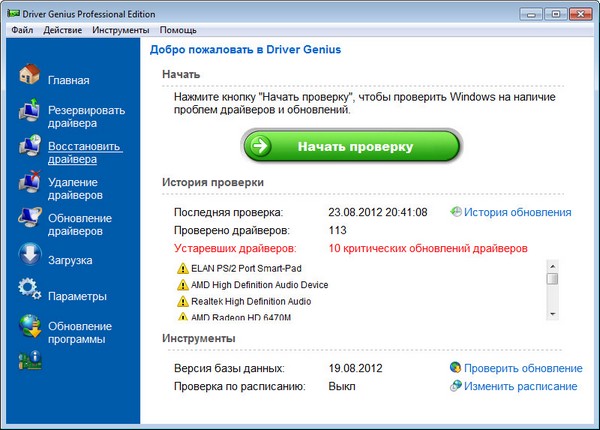Open Восстановить драйвера section
The width and height of the screenshot is (600, 430).
tap(85, 152)
